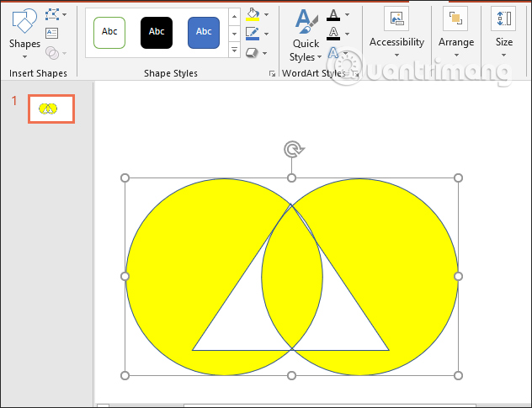Viewport: 532px width, 408px height.
Task: Open the Shape Effects dropdown arrow
Action: tap(264, 53)
